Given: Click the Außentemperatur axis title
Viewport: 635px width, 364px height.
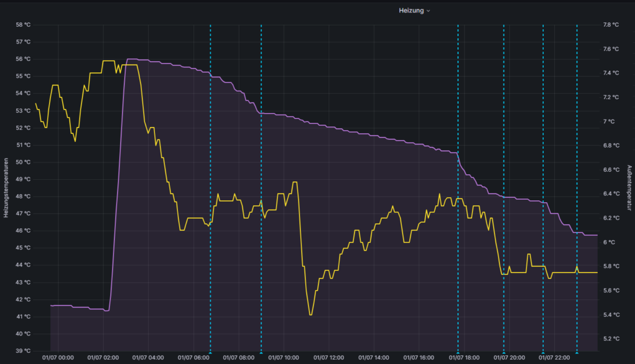Looking at the screenshot, I should click(x=629, y=187).
